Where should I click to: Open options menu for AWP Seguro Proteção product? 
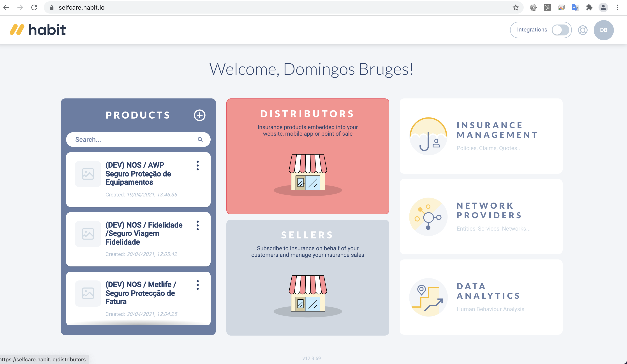click(x=197, y=165)
